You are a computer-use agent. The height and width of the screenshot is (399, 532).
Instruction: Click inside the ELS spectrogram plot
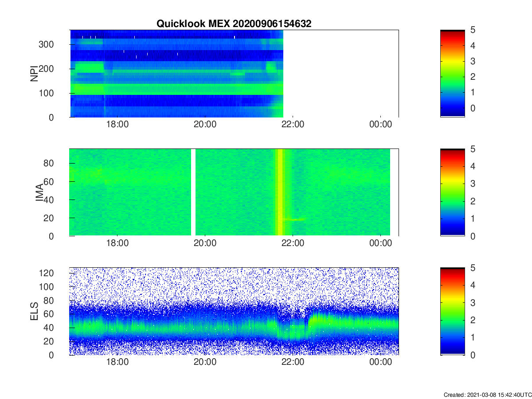pyautogui.click(x=234, y=311)
